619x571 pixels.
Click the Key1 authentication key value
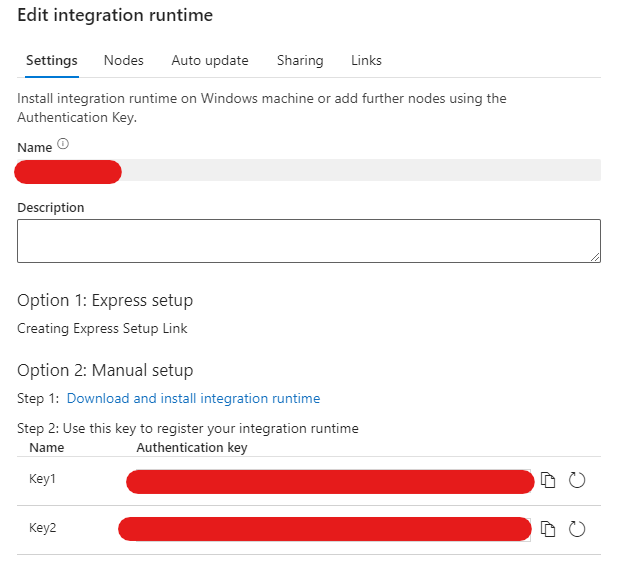(x=330, y=481)
